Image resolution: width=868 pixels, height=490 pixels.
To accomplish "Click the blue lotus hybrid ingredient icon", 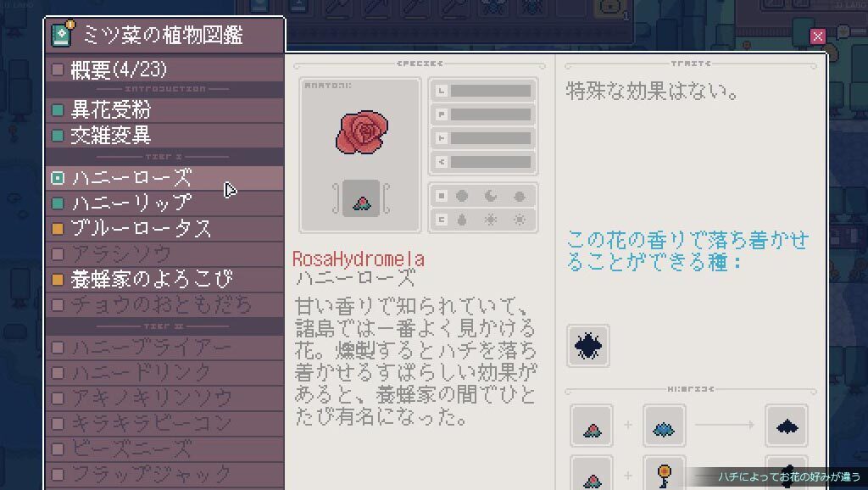I will (x=664, y=426).
